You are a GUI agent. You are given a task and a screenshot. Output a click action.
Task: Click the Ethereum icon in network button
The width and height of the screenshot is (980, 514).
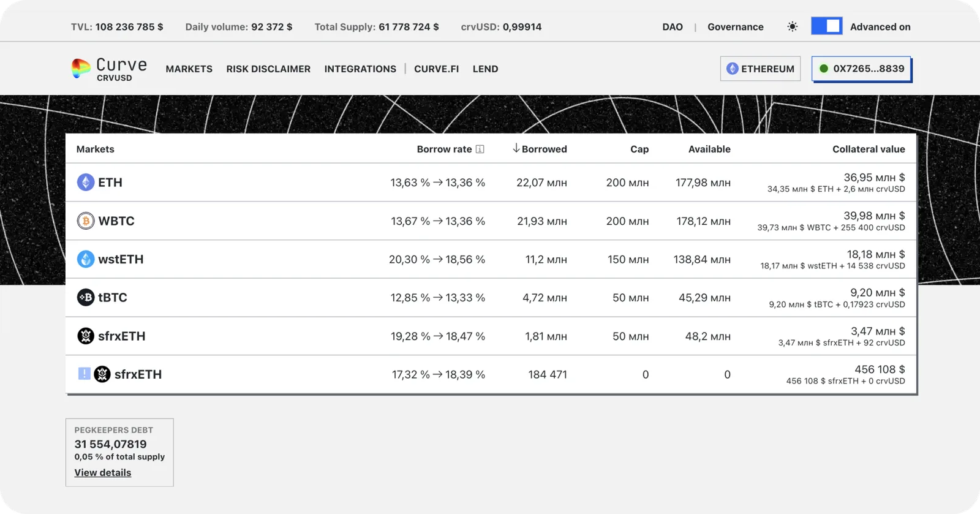[733, 69]
